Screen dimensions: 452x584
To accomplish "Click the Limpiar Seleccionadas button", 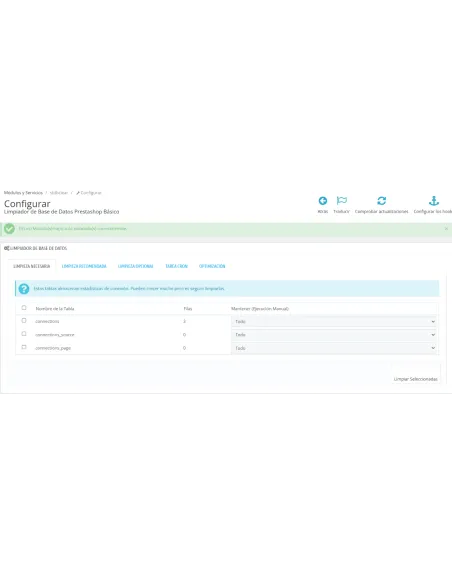I will click(x=416, y=379).
